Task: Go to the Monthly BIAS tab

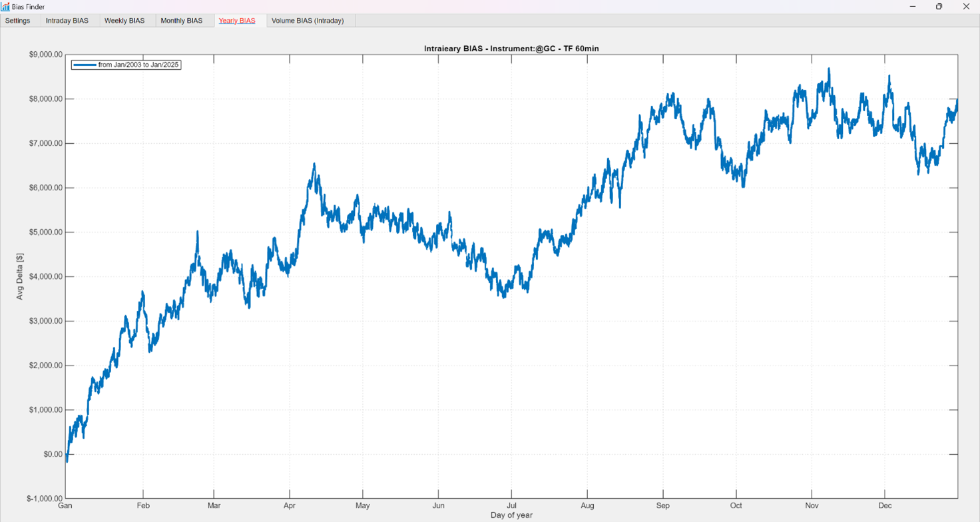Action: tap(181, 21)
